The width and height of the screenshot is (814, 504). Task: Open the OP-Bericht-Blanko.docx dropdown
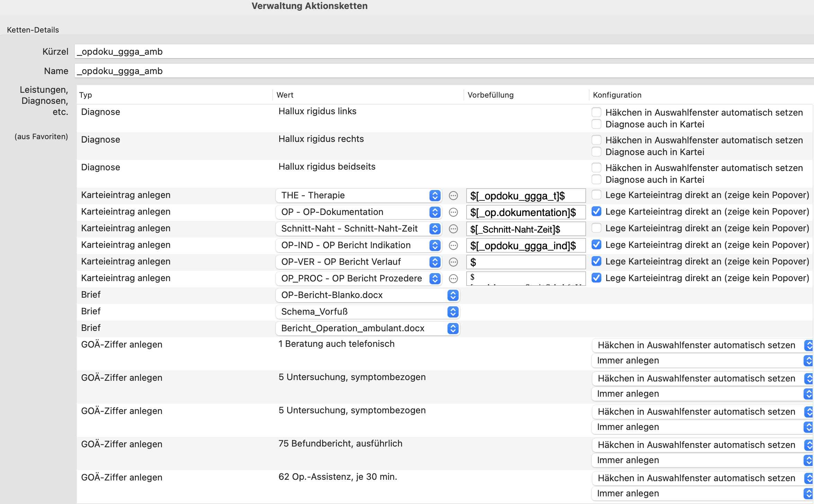tap(368, 295)
